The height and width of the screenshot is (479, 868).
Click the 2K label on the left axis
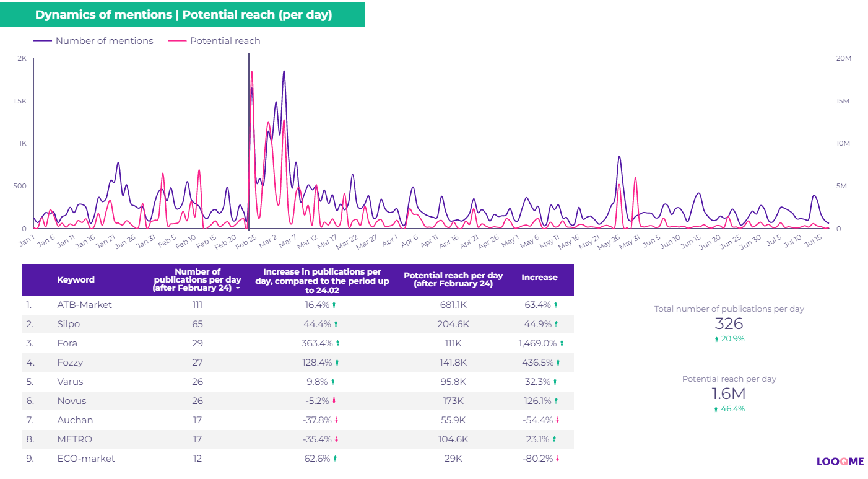(x=22, y=58)
